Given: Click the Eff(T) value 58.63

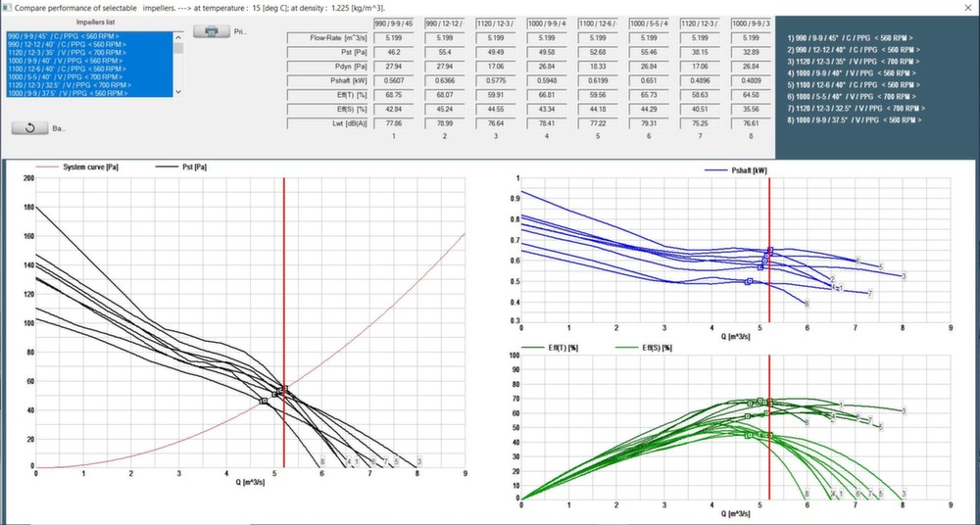Looking at the screenshot, I should pos(700,96).
